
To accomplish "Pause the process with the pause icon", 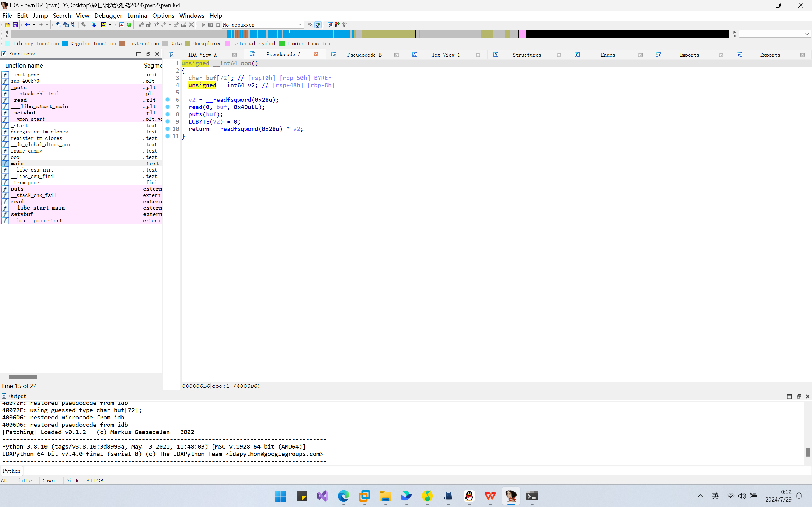I will click(211, 25).
